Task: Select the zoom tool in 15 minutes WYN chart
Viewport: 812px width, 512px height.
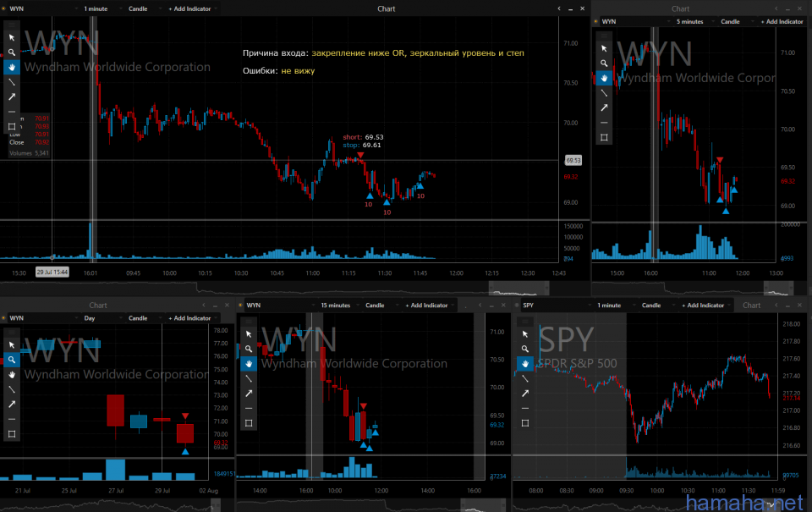Action: pos(249,350)
